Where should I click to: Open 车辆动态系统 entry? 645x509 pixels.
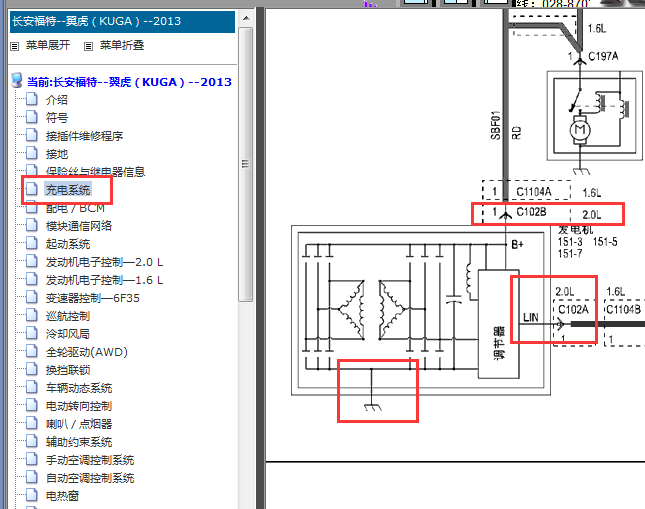click(79, 388)
